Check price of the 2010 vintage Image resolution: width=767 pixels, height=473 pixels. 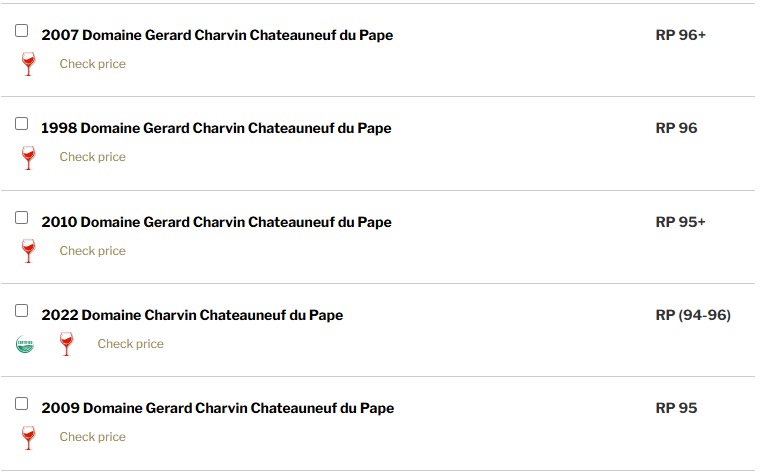pos(92,251)
